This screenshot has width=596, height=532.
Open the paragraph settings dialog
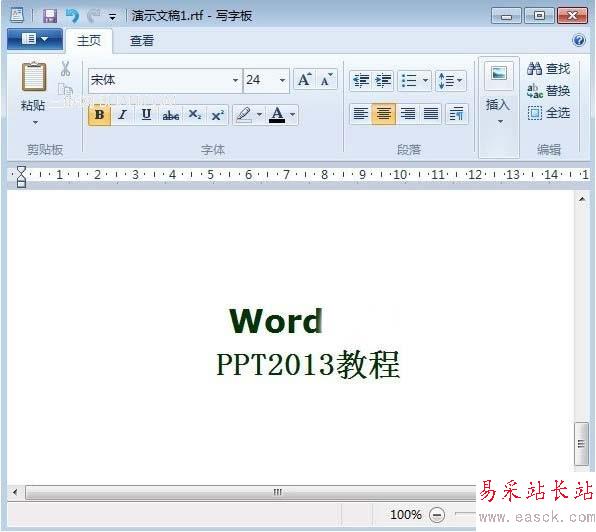pyautogui.click(x=457, y=114)
